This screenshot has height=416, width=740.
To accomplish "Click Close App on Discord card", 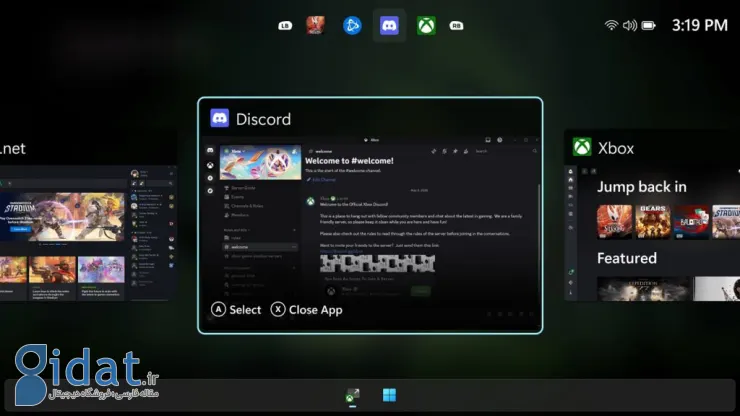I will coord(307,310).
